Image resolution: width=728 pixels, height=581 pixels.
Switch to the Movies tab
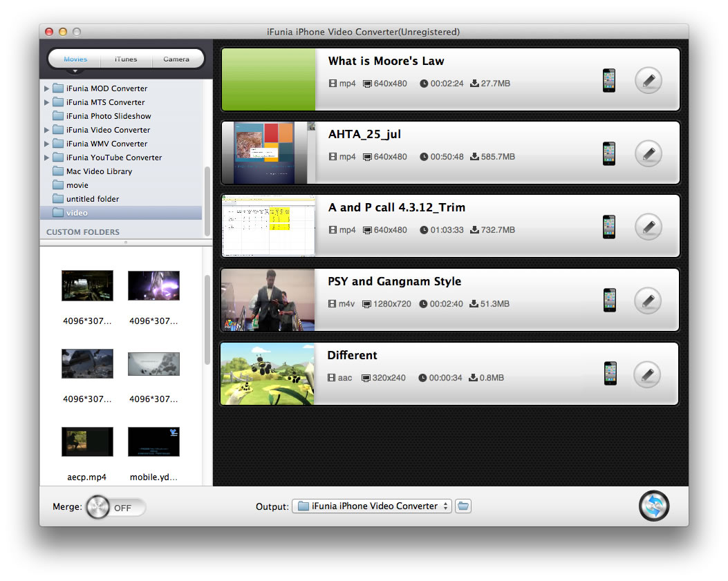coord(75,59)
